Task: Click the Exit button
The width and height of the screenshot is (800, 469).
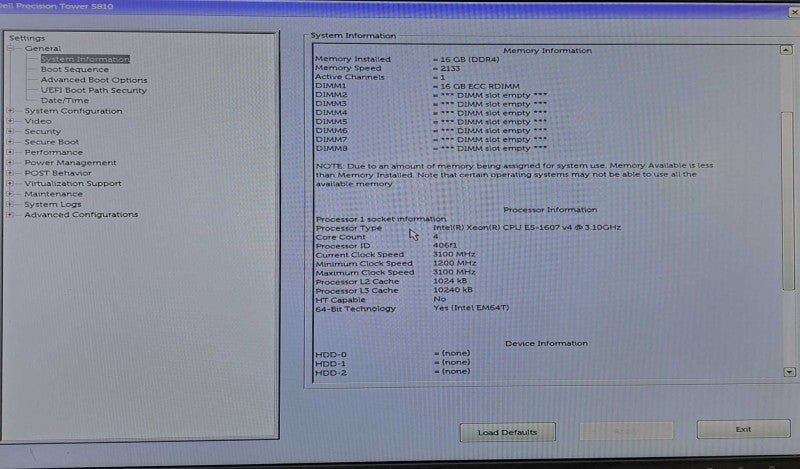Action: pyautogui.click(x=743, y=429)
